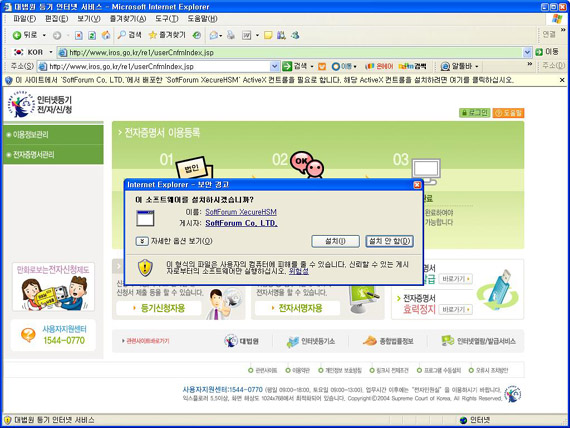Viewport: 570px width, 428px height.
Task: Expand the lower 주소 address field dropdown
Action: pos(275,66)
